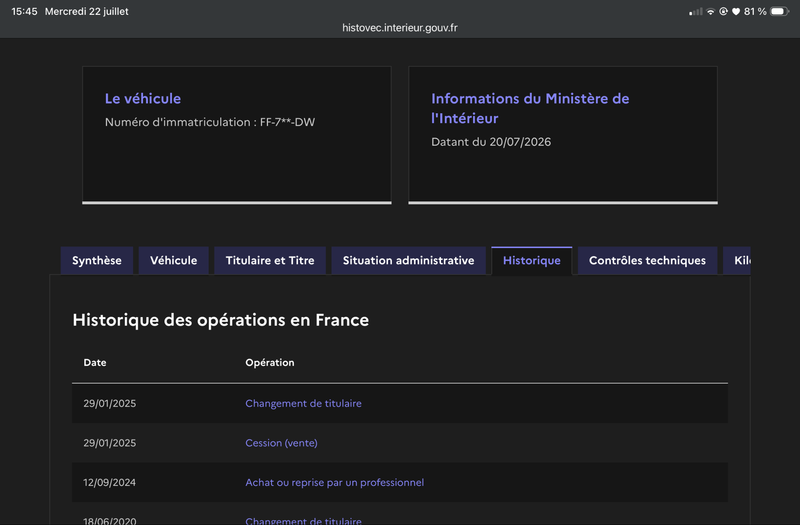Click the 29/01/2025 Changement de titulaire link
This screenshot has width=800, height=525.
point(304,404)
